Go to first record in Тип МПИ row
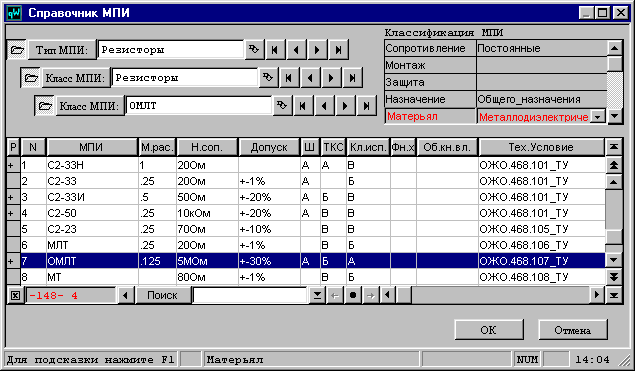The width and height of the screenshot is (635, 371). point(275,50)
